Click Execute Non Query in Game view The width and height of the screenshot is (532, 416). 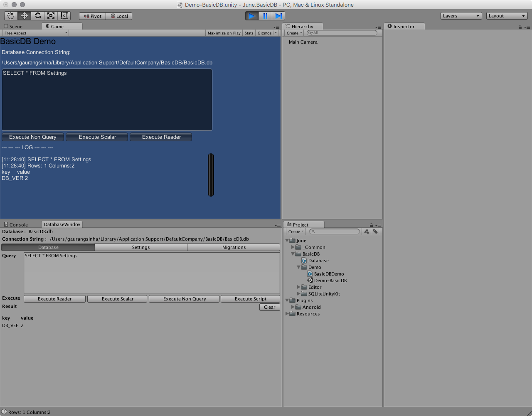pos(33,137)
